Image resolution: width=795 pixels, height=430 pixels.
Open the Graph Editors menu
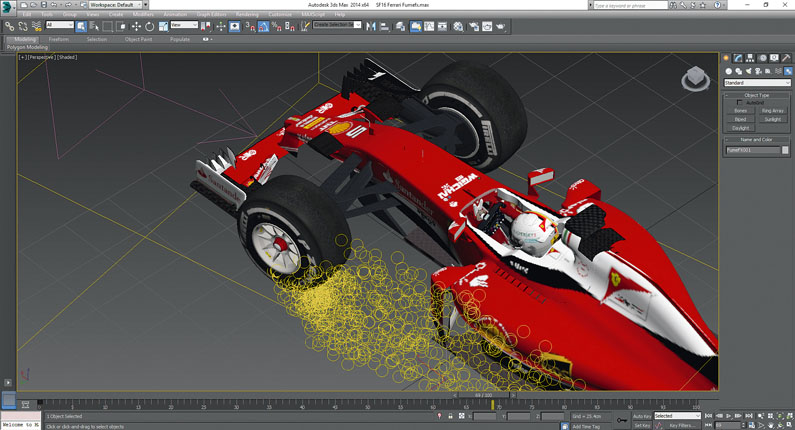click(211, 15)
